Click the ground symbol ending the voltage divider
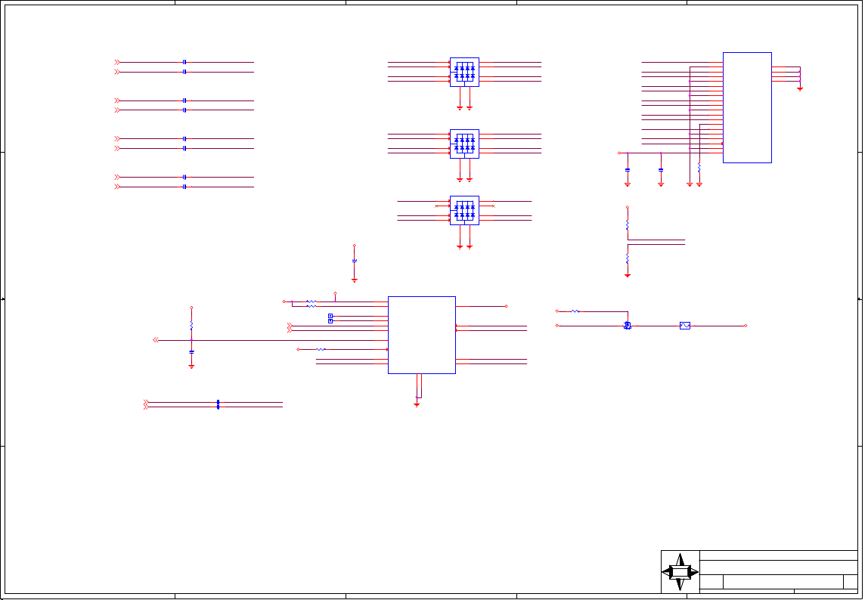Screen dimensions: 868x600 (628, 275)
